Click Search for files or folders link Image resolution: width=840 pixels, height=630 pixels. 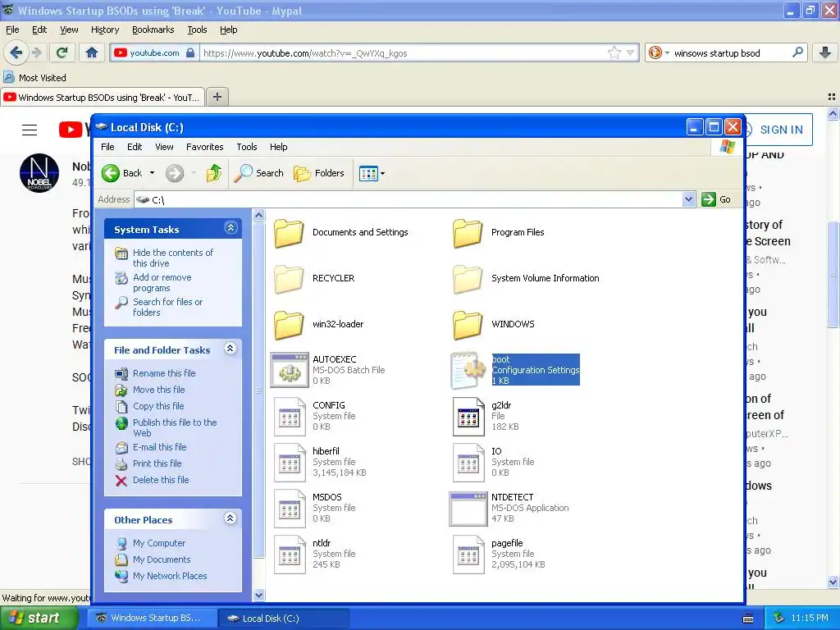tap(167, 307)
